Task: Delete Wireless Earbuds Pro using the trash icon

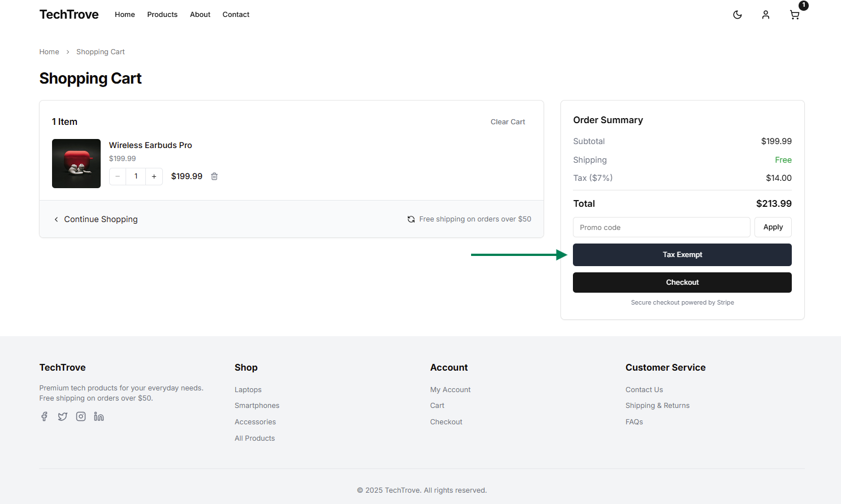Action: tap(214, 176)
